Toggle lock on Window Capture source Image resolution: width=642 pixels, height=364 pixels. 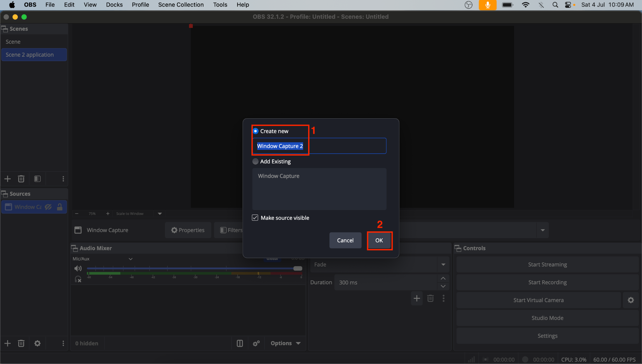[x=60, y=207]
